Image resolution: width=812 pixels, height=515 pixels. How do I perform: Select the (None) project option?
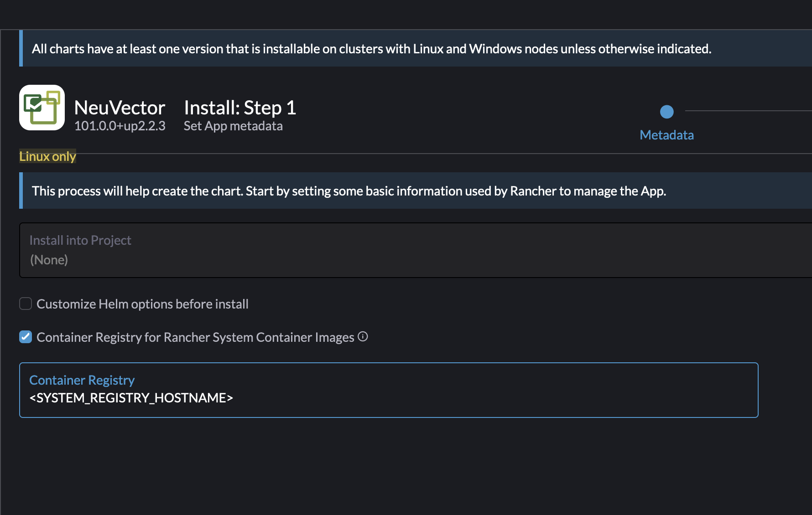(x=49, y=260)
